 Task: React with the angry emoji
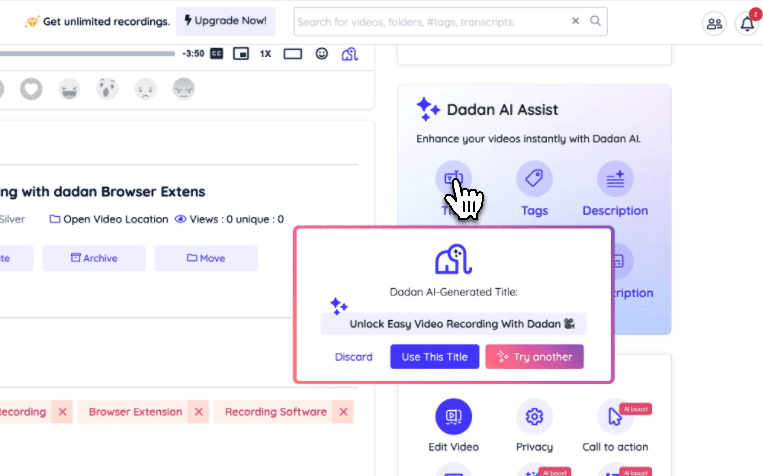[x=183, y=89]
